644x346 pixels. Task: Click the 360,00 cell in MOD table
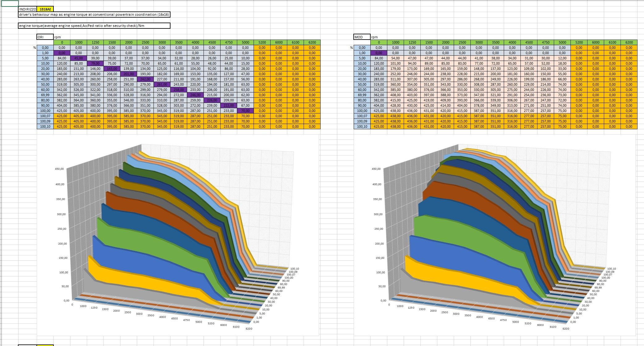[395, 84]
